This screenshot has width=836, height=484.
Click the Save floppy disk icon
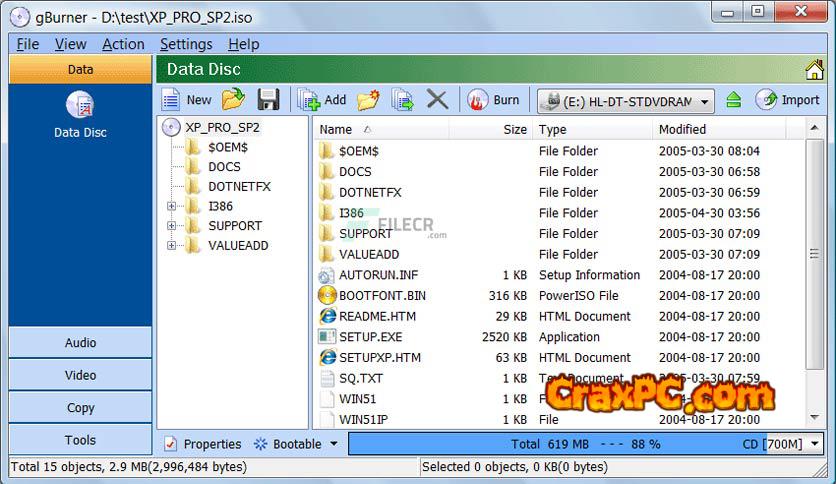point(267,99)
